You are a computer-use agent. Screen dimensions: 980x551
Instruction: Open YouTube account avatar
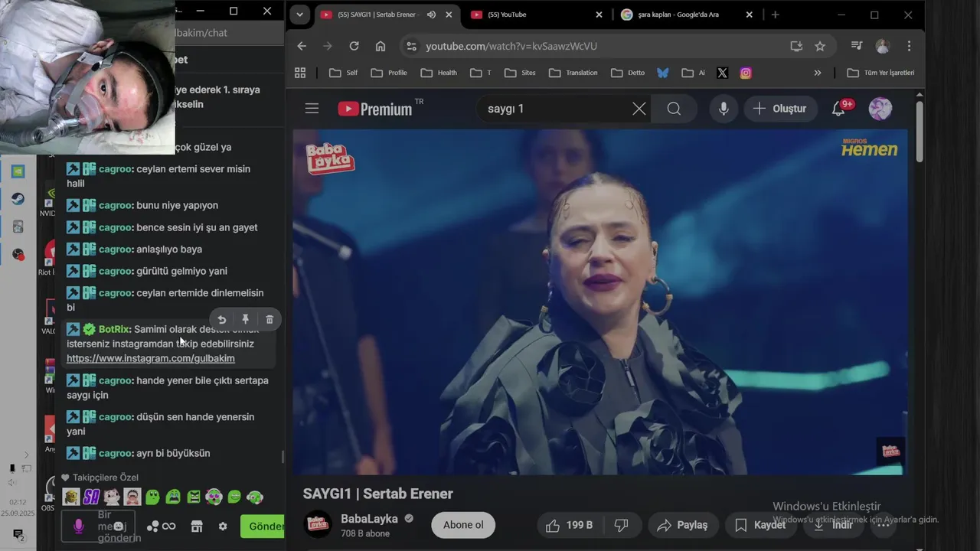click(x=880, y=109)
